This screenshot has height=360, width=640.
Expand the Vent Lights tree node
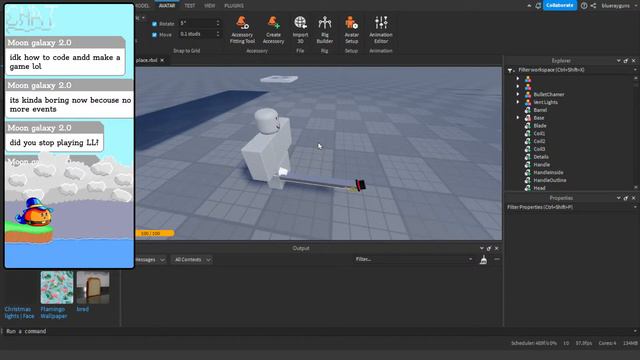point(518,102)
